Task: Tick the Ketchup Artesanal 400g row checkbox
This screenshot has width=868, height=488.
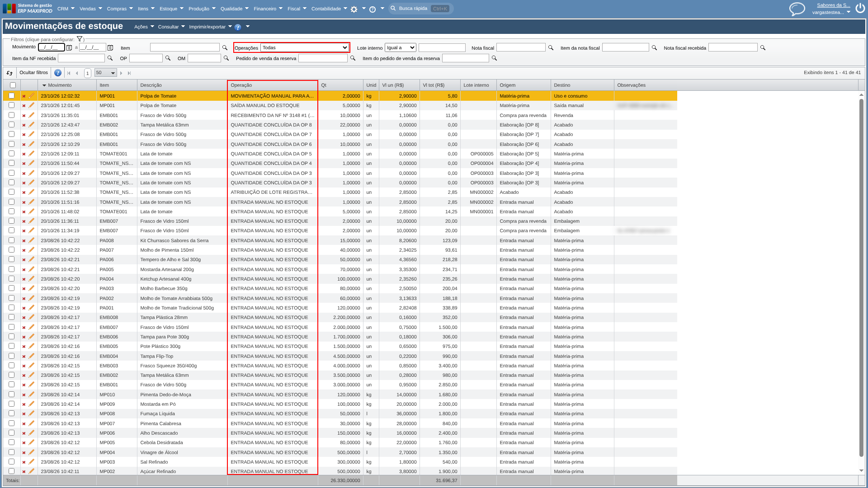Action: click(x=12, y=279)
